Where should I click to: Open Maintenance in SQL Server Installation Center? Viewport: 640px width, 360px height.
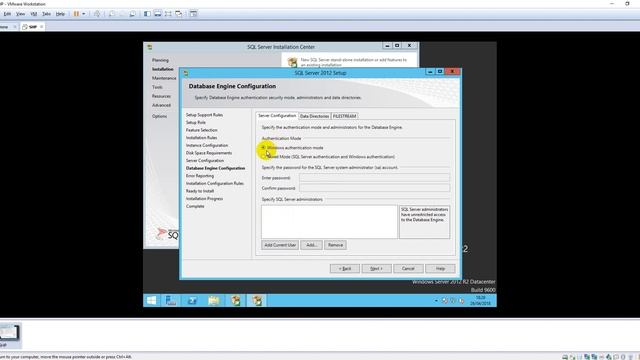pos(164,78)
